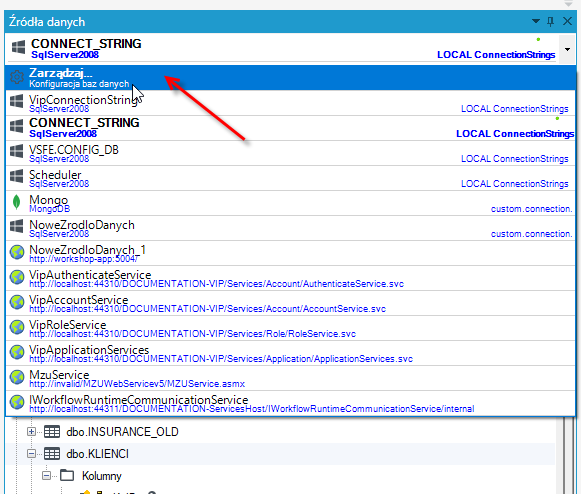Click globe icon of VipAccountService
This screenshot has width=581, height=494.
[x=17, y=302]
